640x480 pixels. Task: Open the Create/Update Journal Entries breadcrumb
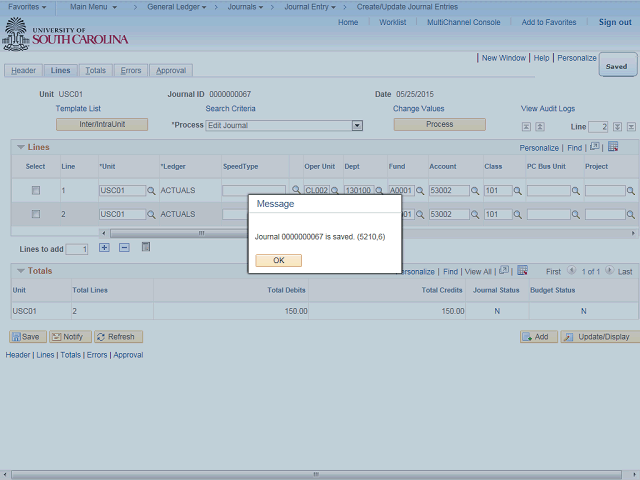(x=407, y=7)
